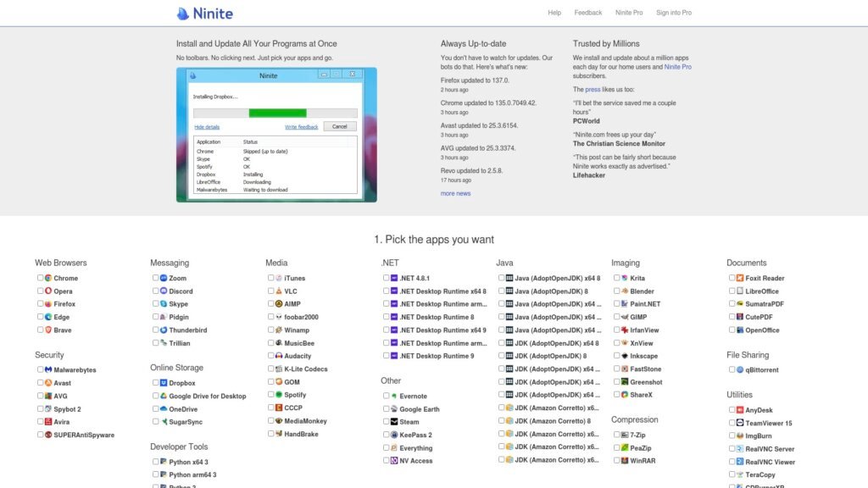Click '1. Pick the apps you want' heading

(x=434, y=240)
